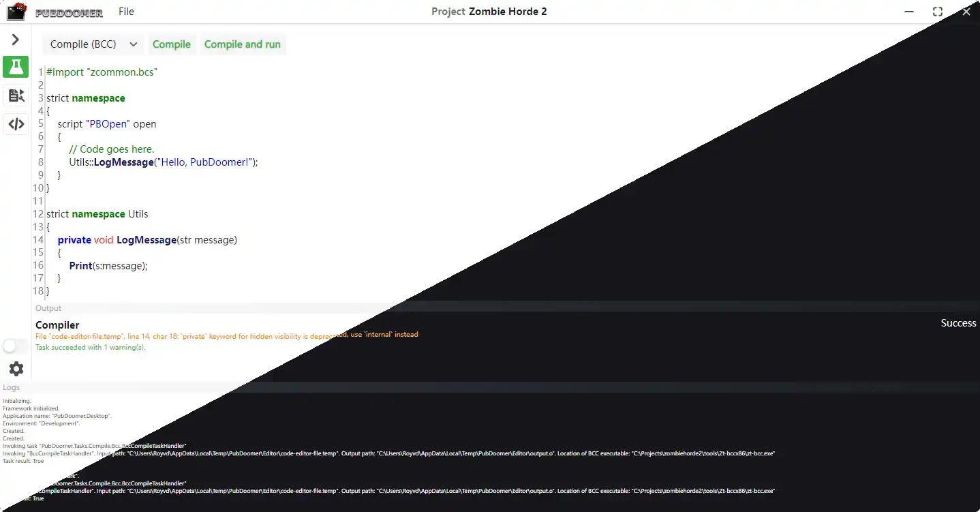The height and width of the screenshot is (512, 980).
Task: Open settings via the gear icon
Action: (16, 369)
